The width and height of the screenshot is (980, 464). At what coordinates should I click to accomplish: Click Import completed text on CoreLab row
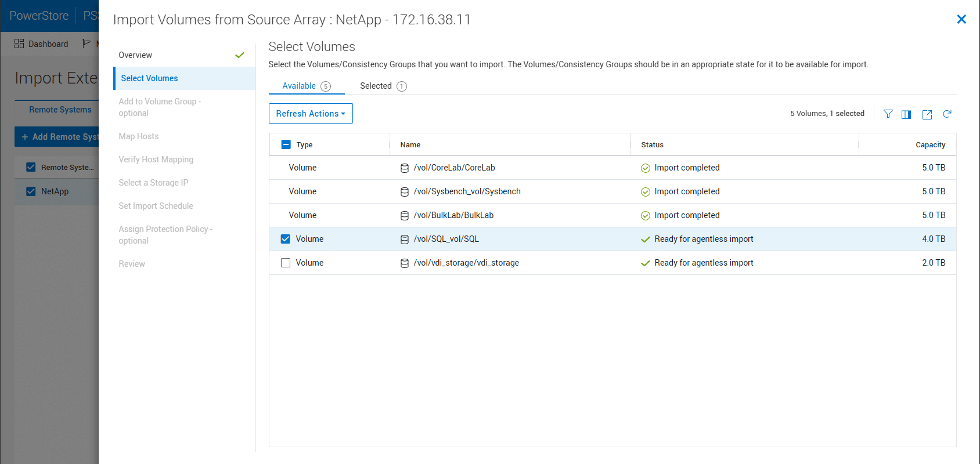click(x=687, y=168)
